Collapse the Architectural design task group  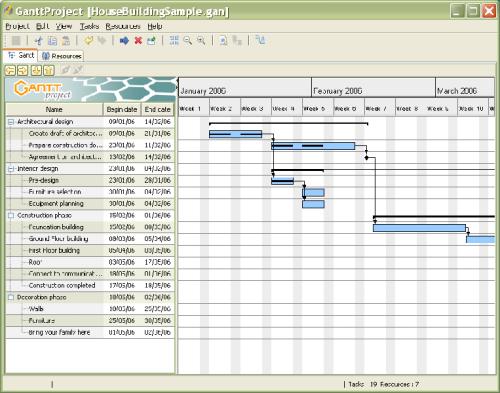point(11,122)
